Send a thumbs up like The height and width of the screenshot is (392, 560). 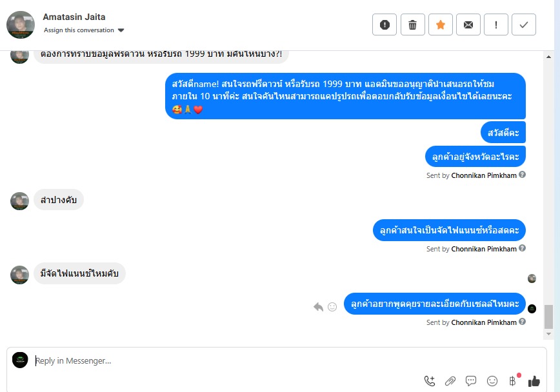coord(534,381)
